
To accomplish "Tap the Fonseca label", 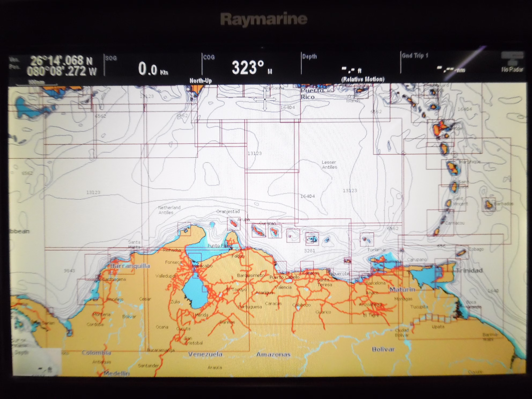I will pos(173,262).
